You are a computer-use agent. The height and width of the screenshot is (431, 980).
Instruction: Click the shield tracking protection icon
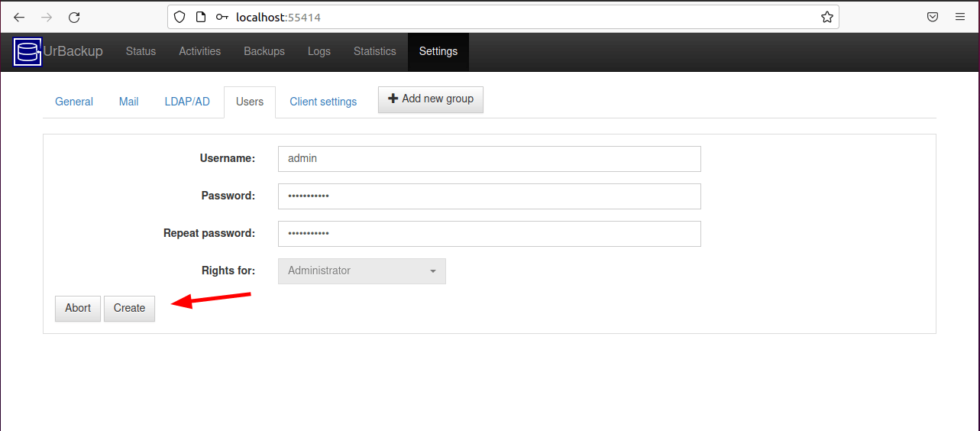click(x=180, y=17)
